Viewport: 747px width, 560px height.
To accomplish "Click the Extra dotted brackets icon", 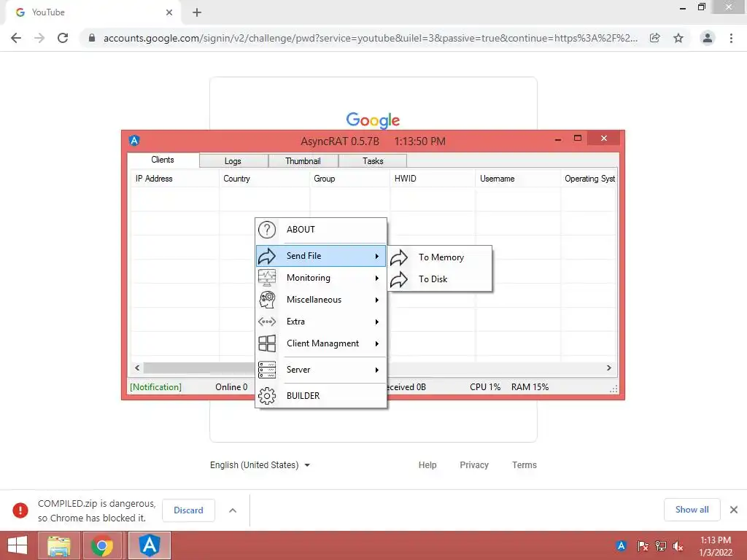I will [x=267, y=322].
